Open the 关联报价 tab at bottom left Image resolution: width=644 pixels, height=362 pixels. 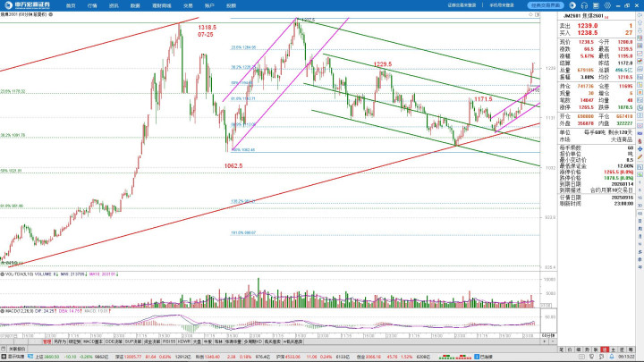point(17,349)
